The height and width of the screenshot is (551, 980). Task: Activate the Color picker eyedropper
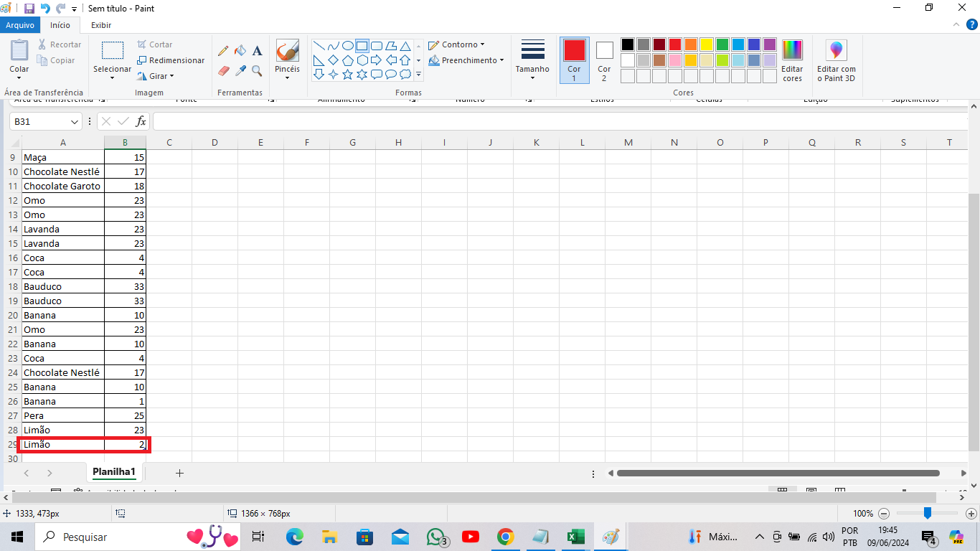pos(240,71)
